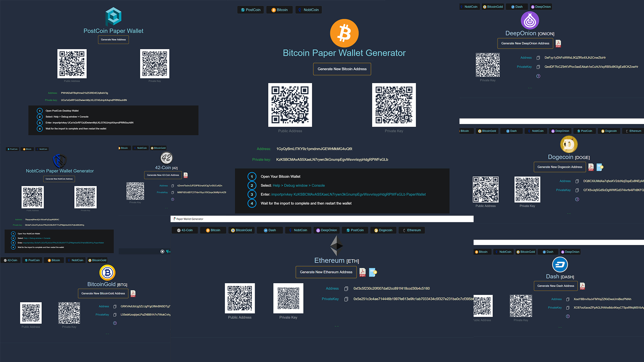The height and width of the screenshot is (362, 644).
Task: Click the PDF download icon for Dogecoin
Action: (590, 167)
